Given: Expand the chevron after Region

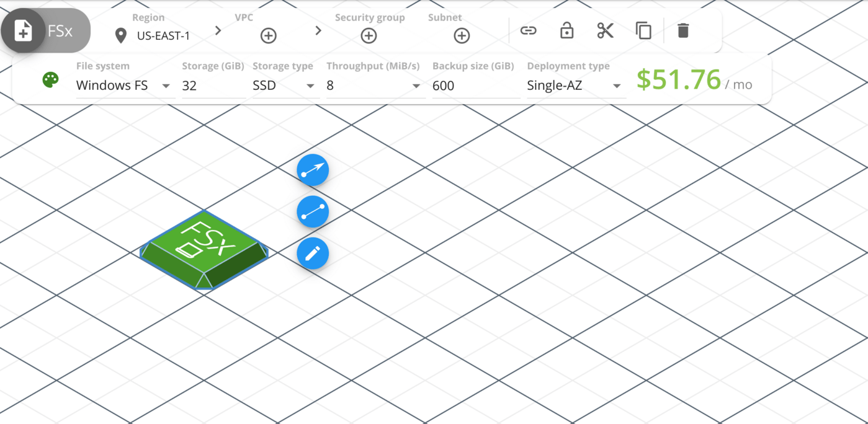Looking at the screenshot, I should 218,30.
